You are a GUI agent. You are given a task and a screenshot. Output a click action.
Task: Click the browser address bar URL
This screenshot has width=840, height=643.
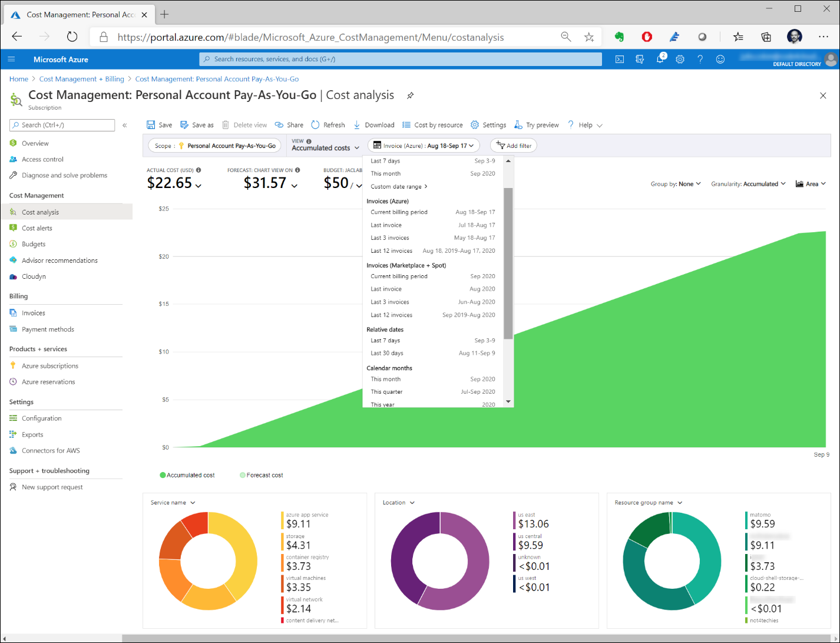[310, 37]
